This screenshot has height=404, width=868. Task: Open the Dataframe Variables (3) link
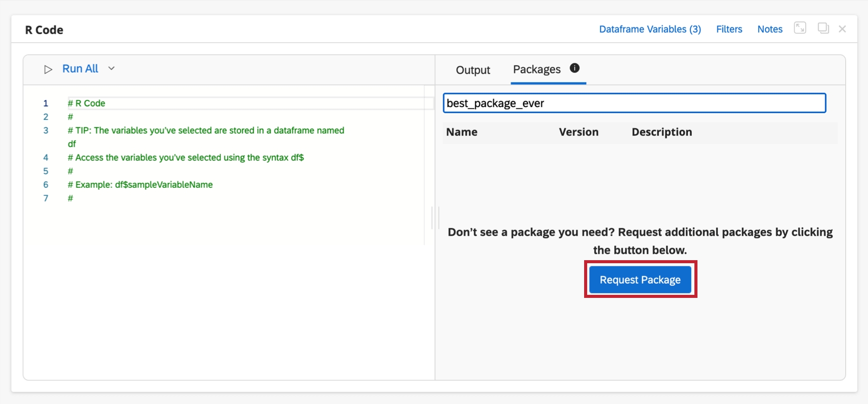pos(650,29)
